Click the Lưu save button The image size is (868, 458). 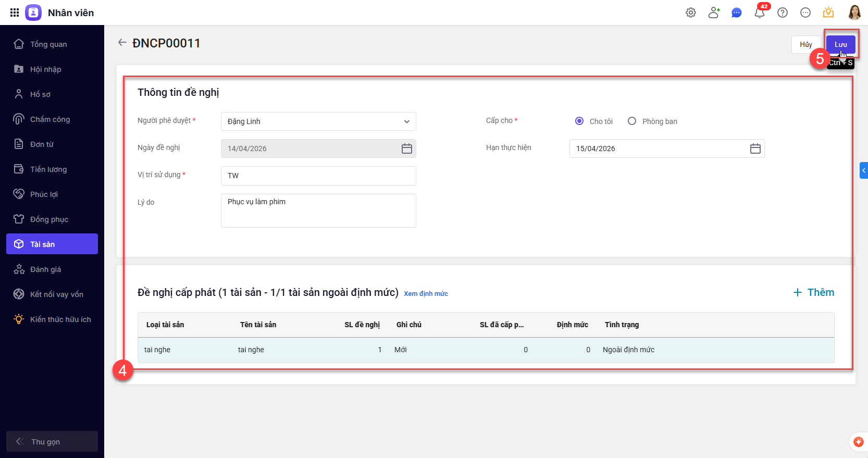[840, 44]
